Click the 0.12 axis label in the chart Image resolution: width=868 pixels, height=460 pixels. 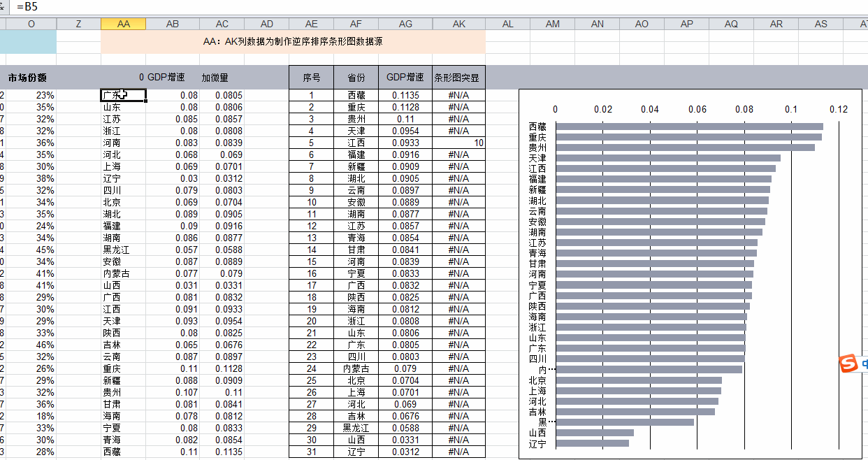839,109
